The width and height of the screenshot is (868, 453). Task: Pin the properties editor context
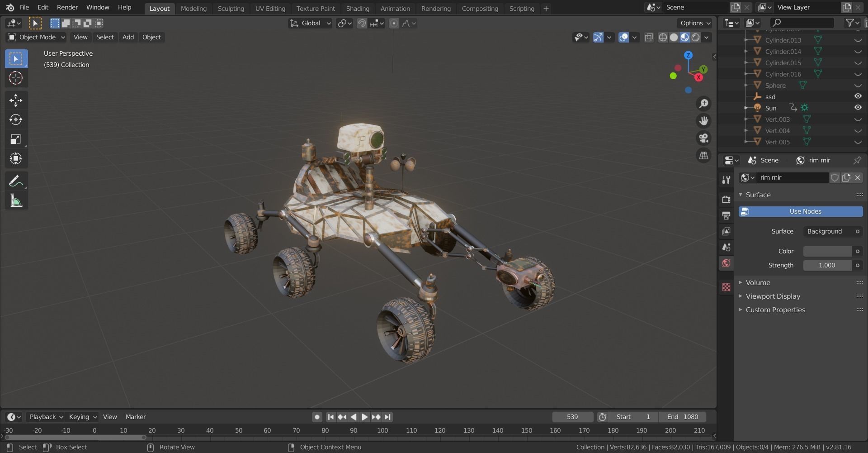coord(857,160)
